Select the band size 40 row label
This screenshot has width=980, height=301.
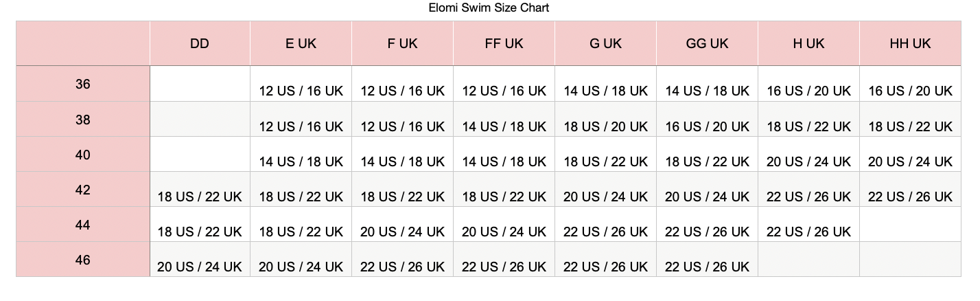[x=82, y=155]
